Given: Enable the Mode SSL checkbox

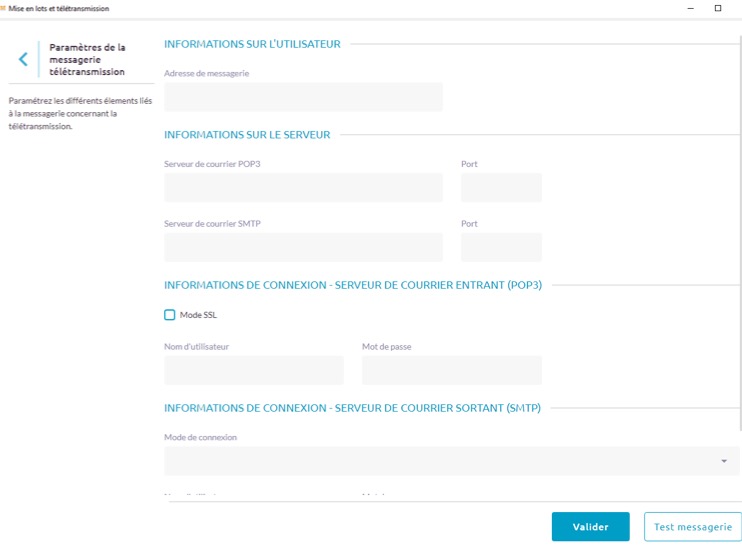Looking at the screenshot, I should (169, 315).
